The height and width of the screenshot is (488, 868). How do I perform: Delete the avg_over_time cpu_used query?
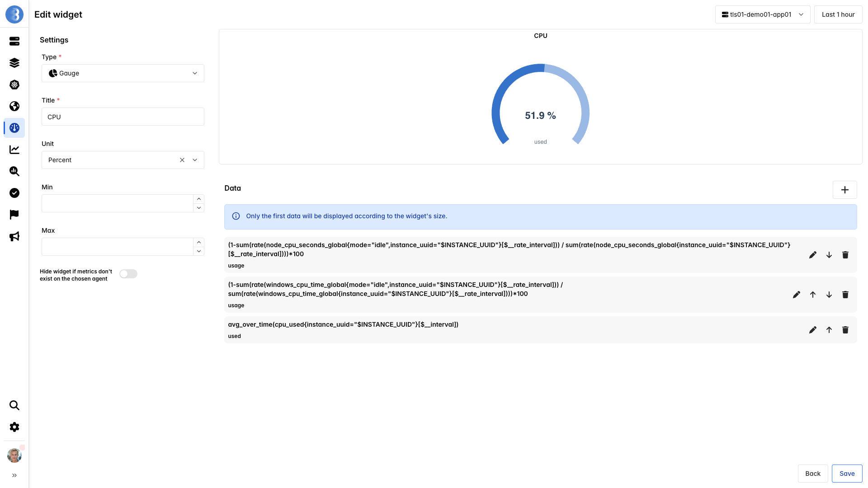[x=845, y=330]
